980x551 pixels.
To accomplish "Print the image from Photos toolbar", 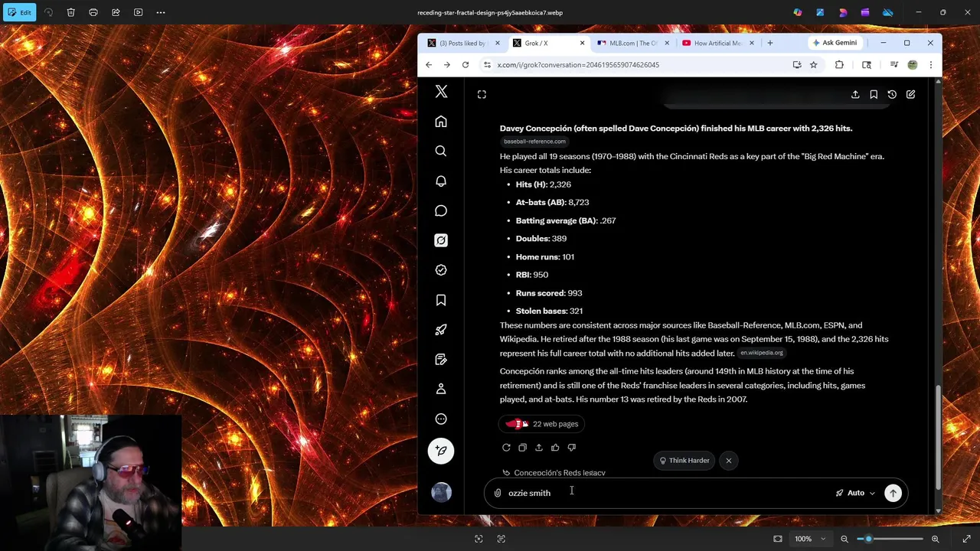I will click(93, 12).
